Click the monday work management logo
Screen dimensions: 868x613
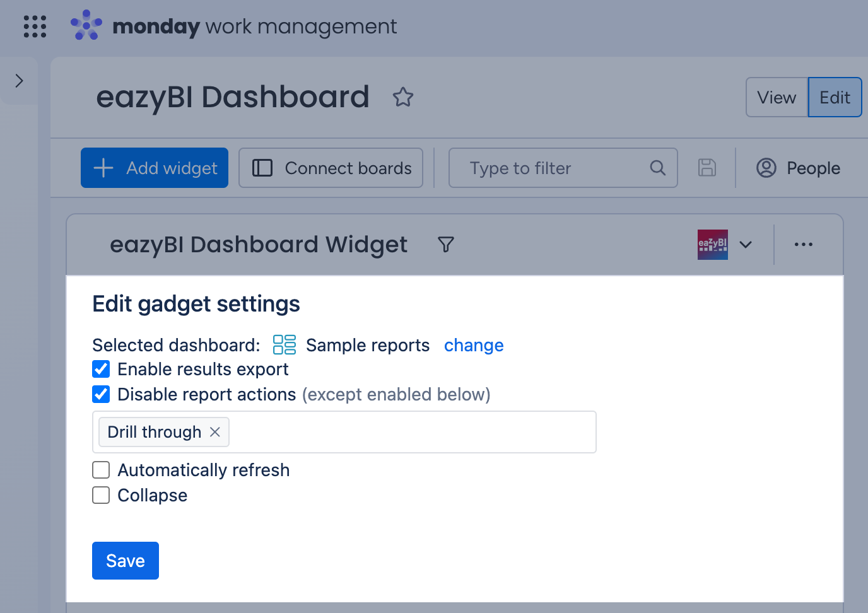point(233,26)
